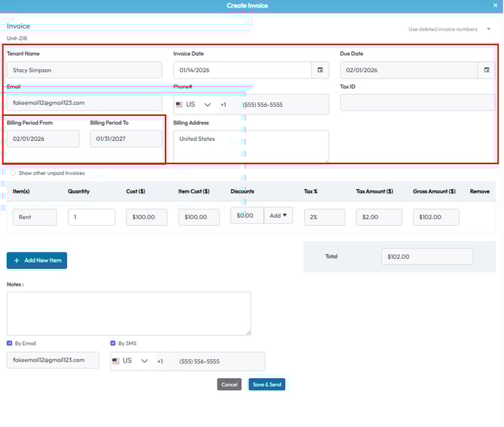Toggle Show other unpaid invoices checkbox
Image resolution: width=504 pixels, height=427 pixels.
(x=13, y=173)
